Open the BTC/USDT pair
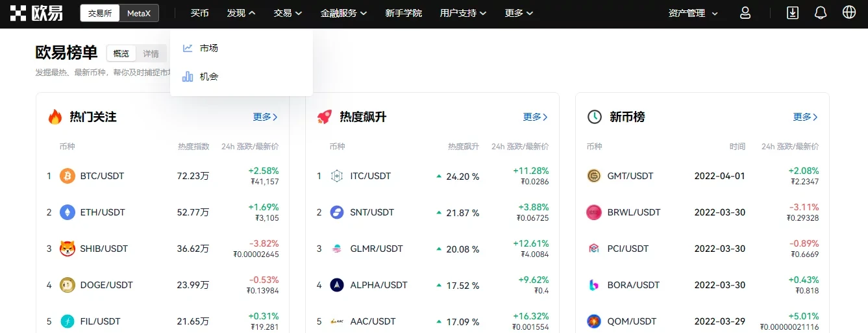This screenshot has width=868, height=333. 102,176
